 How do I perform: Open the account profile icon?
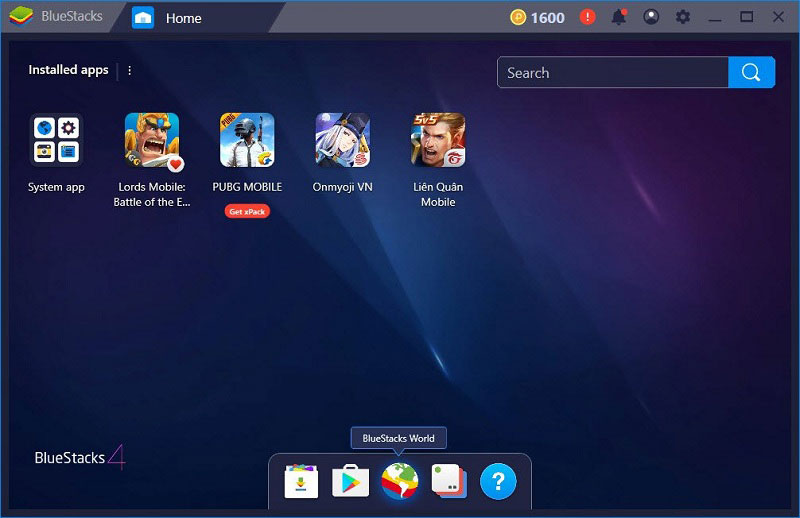click(651, 17)
